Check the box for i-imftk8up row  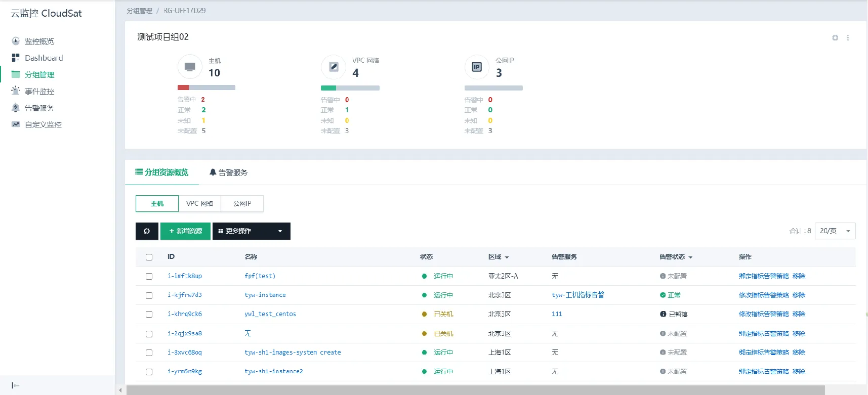click(x=149, y=276)
